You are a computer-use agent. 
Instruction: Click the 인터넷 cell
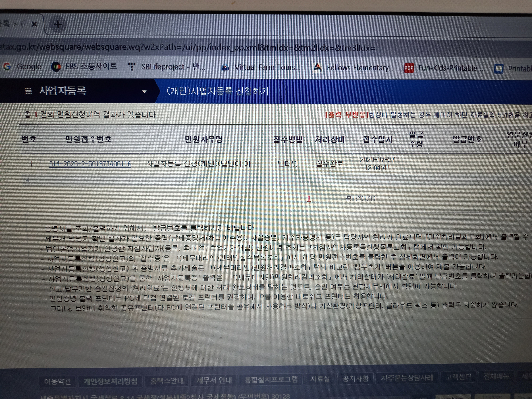[288, 164]
